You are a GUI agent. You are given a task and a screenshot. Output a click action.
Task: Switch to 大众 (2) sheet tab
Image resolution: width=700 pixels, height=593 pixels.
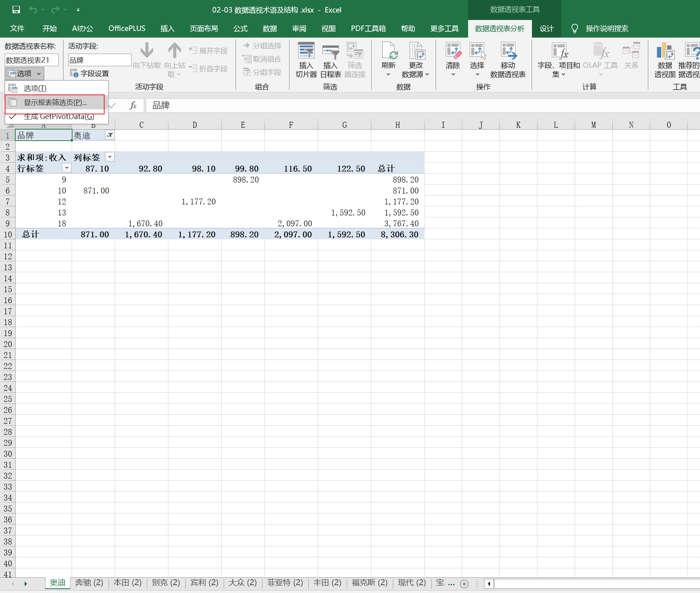pyautogui.click(x=242, y=583)
